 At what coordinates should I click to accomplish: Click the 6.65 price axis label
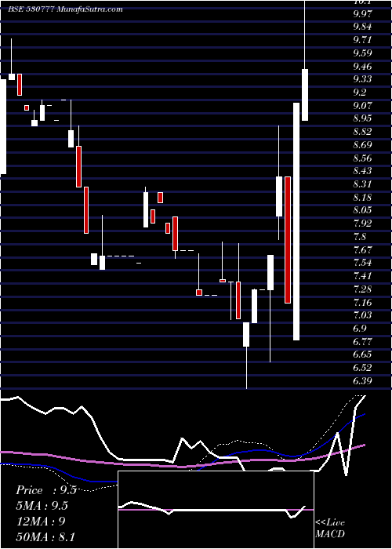(362, 354)
